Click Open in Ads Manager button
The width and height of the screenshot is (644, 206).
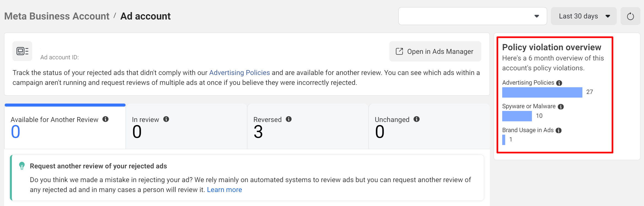pyautogui.click(x=435, y=51)
